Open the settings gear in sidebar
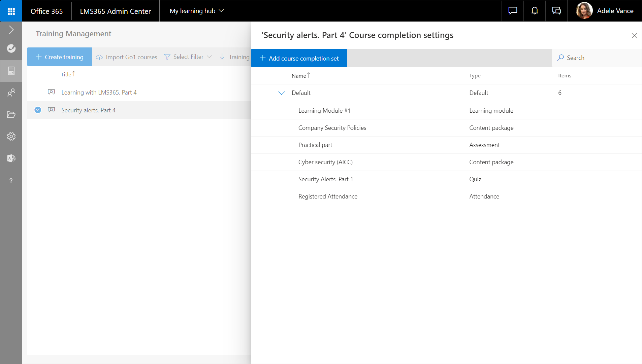 11,136
